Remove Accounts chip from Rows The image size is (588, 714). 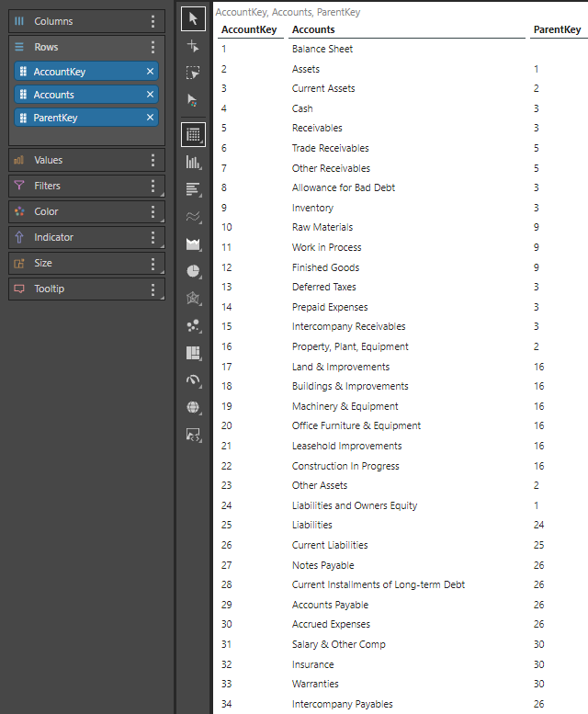150,95
